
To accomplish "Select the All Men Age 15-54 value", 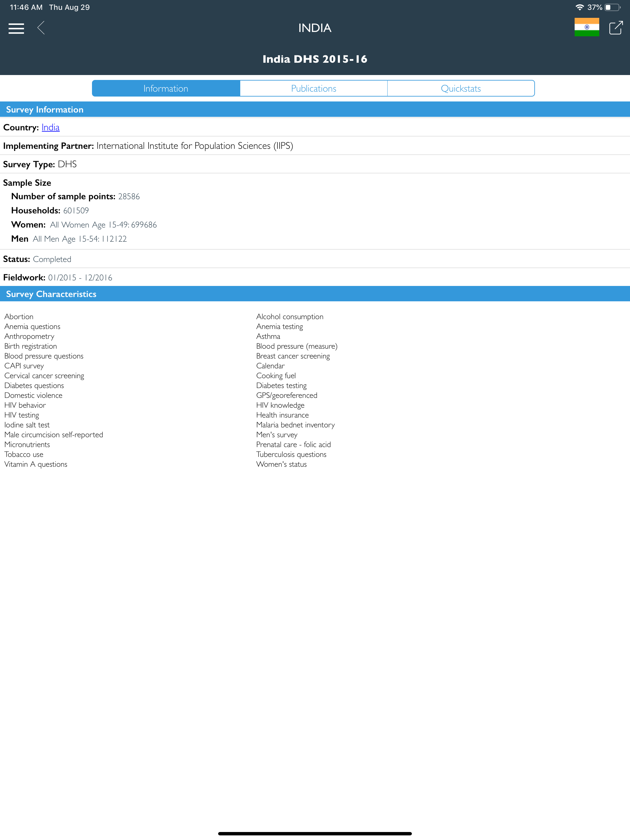I will click(x=80, y=239).
